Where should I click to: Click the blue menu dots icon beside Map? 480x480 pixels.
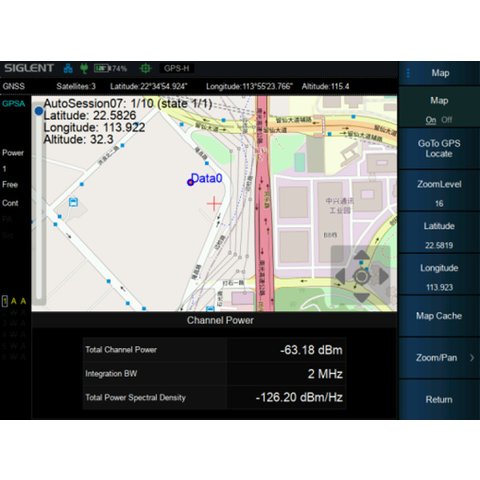pos(408,73)
